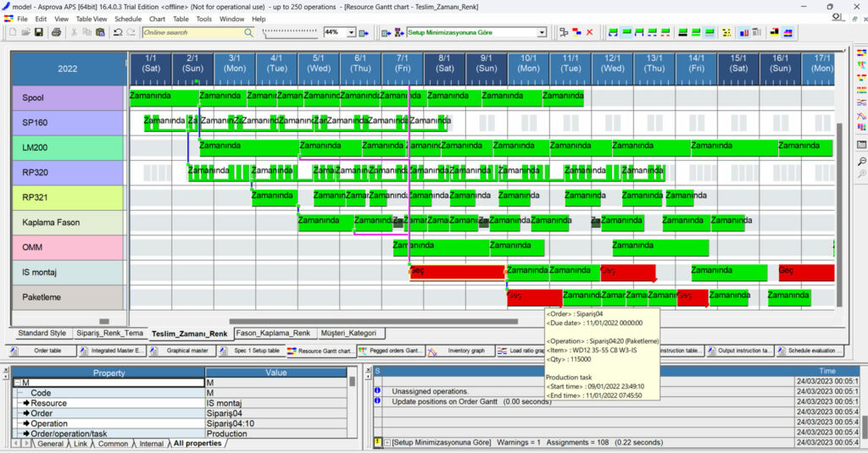
Task: Expand the Setup Minimizasyonuna Göre log entry
Action: coord(387,443)
